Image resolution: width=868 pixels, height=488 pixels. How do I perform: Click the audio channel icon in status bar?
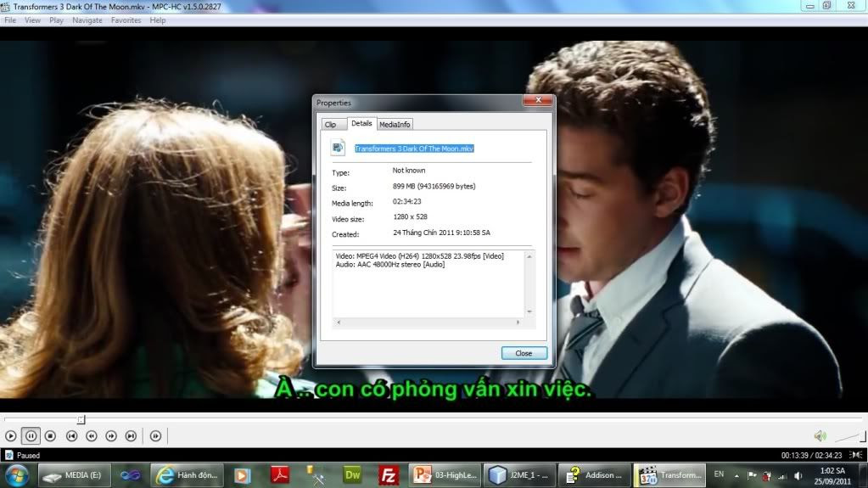(856, 455)
